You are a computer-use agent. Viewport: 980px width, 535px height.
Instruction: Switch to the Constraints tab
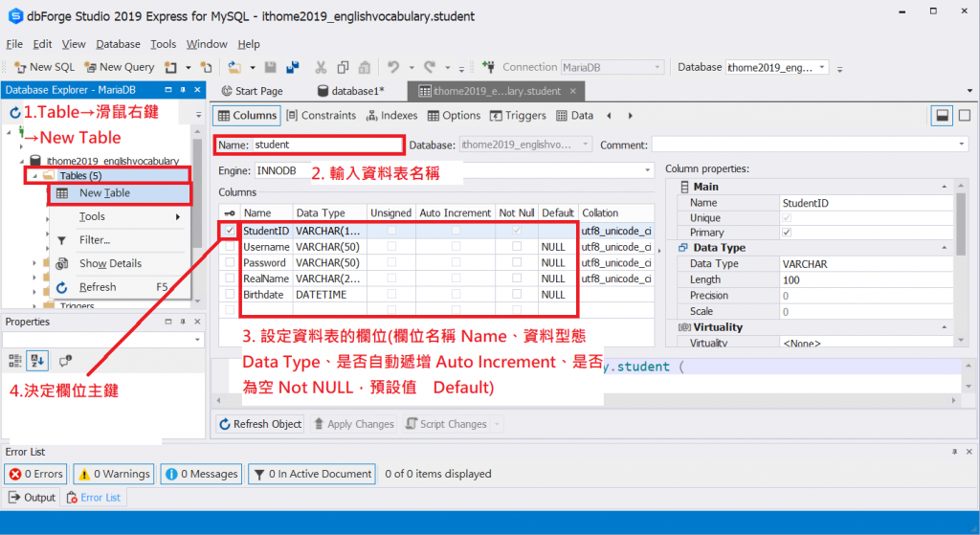pos(322,116)
